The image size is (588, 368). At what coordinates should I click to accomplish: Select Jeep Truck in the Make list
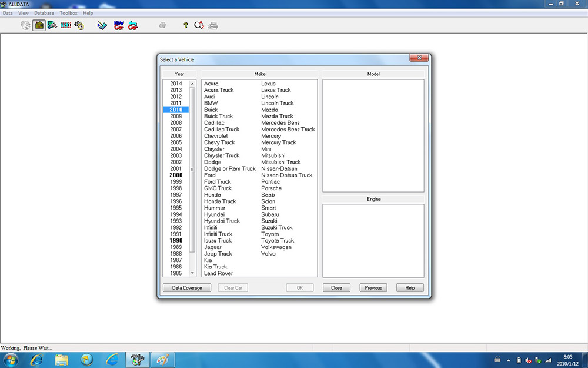pos(218,253)
